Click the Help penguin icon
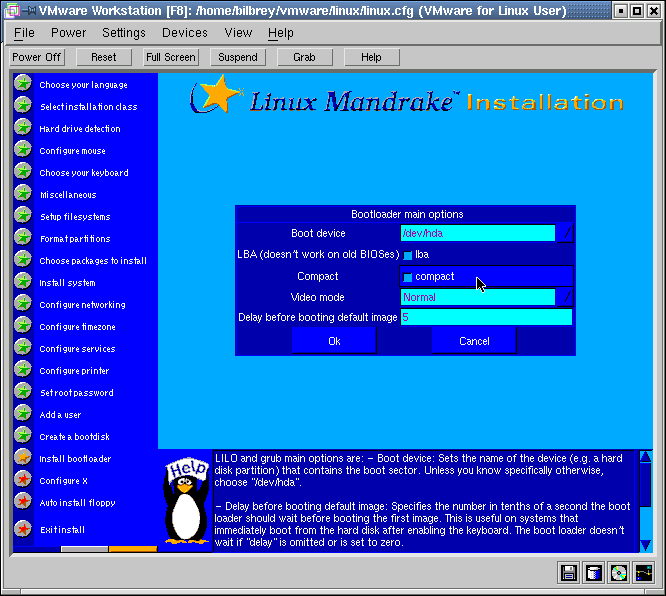 [186, 500]
